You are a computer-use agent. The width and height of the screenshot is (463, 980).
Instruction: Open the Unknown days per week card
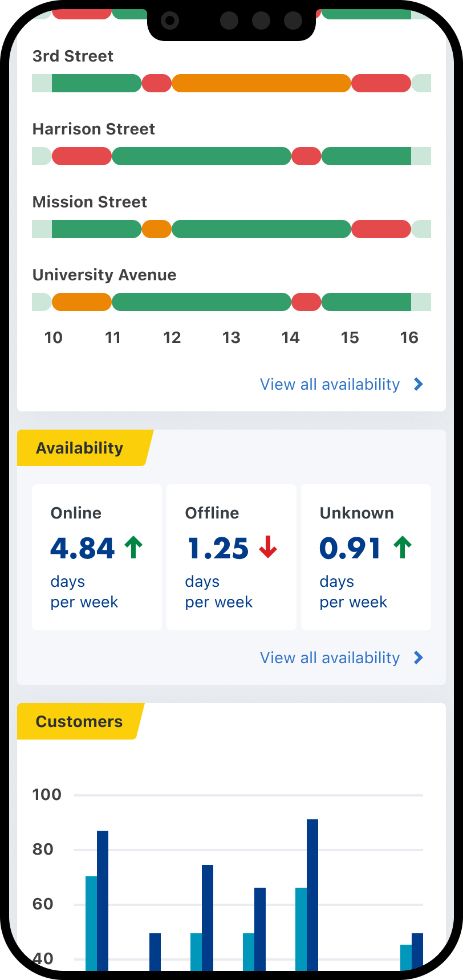click(366, 557)
